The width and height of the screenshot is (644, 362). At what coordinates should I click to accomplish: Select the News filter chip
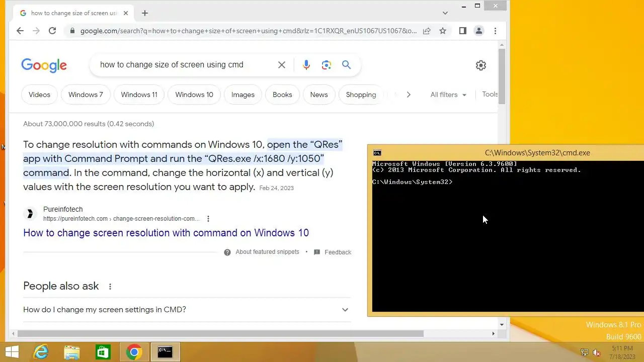point(319,95)
